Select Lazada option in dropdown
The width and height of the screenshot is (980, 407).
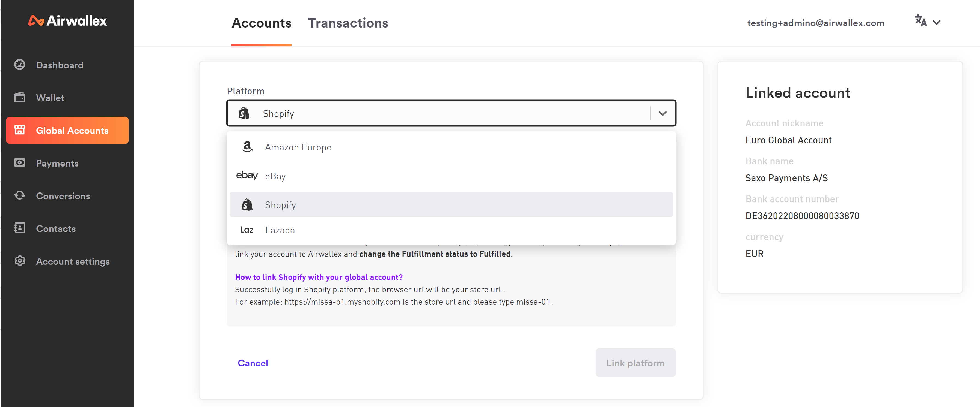click(280, 230)
